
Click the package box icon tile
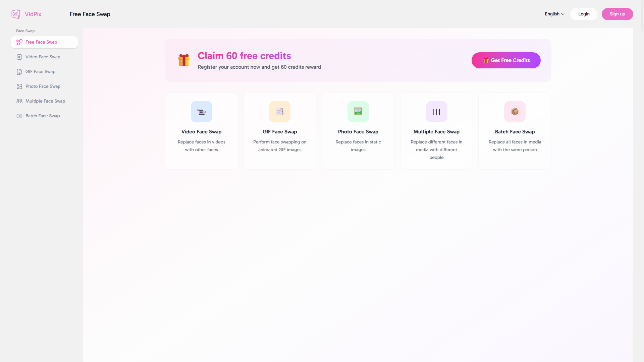[x=515, y=112]
